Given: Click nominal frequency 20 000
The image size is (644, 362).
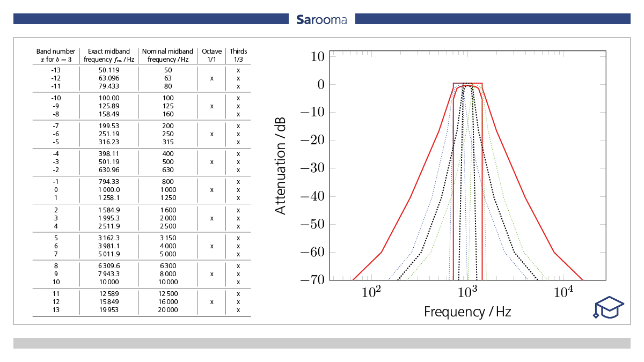Looking at the screenshot, I should (x=168, y=310).
